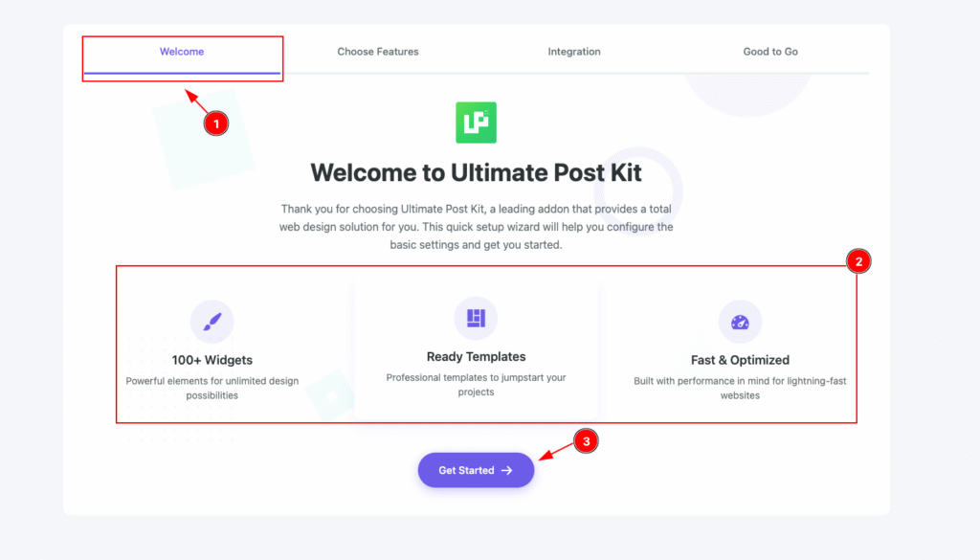Image resolution: width=980 pixels, height=560 pixels.
Task: Select the Fast & Optimized card title
Action: point(740,361)
